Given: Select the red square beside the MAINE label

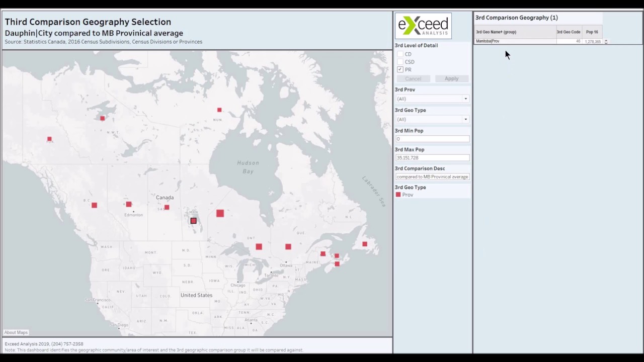Looking at the screenshot, I should [x=323, y=254].
